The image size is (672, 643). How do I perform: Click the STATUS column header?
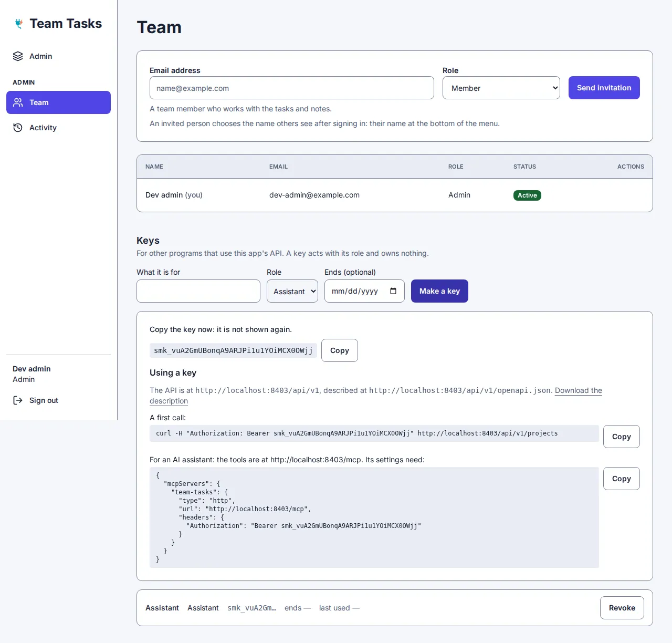(524, 167)
